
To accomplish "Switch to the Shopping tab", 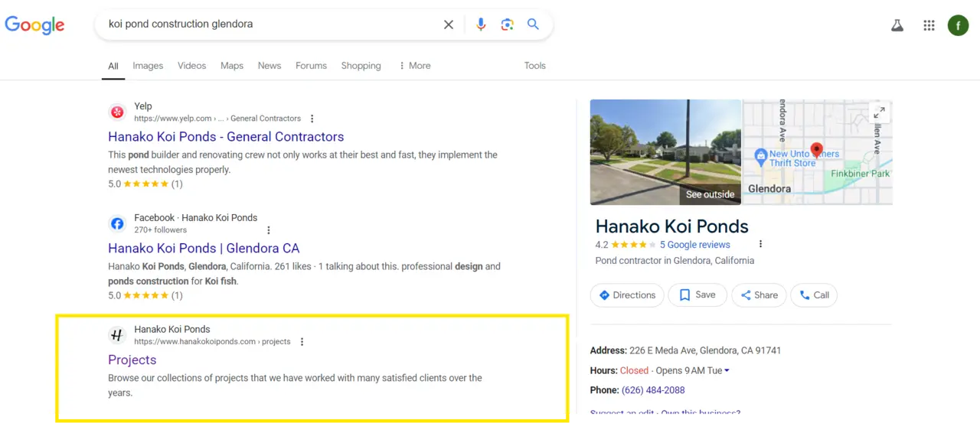I will coord(361,66).
